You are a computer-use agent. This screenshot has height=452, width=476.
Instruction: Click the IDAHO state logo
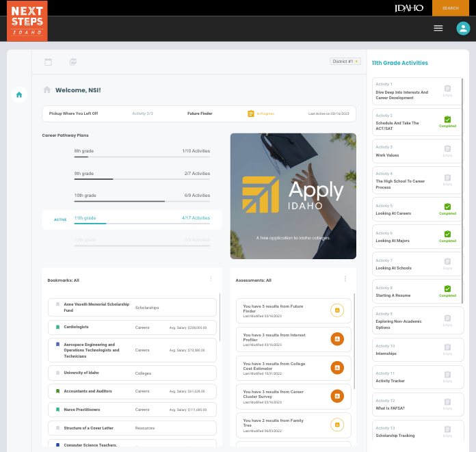[409, 8]
